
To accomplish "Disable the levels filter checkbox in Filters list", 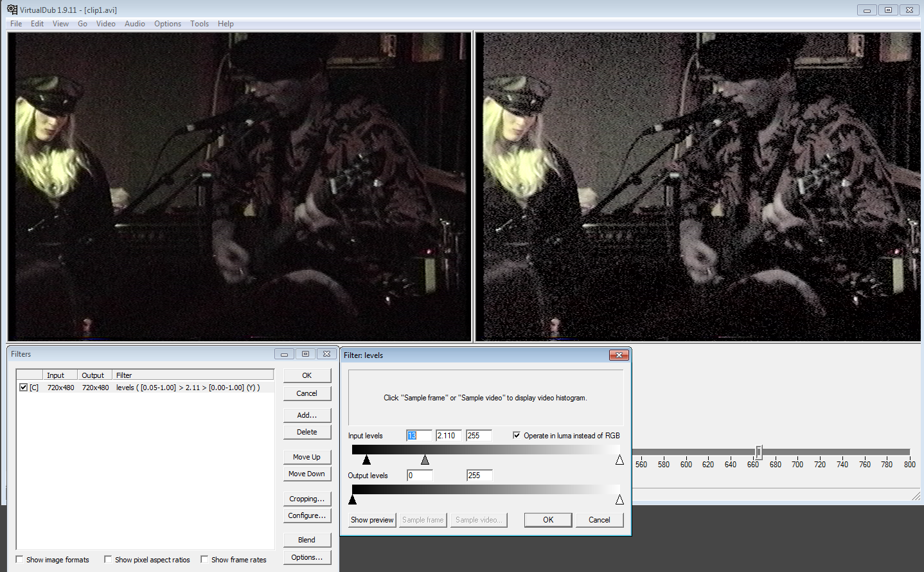I will [x=24, y=388].
